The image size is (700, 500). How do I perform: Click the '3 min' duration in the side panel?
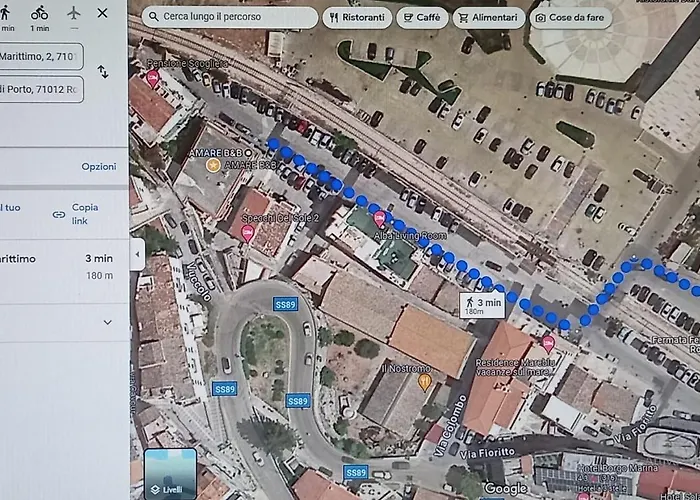pyautogui.click(x=99, y=258)
